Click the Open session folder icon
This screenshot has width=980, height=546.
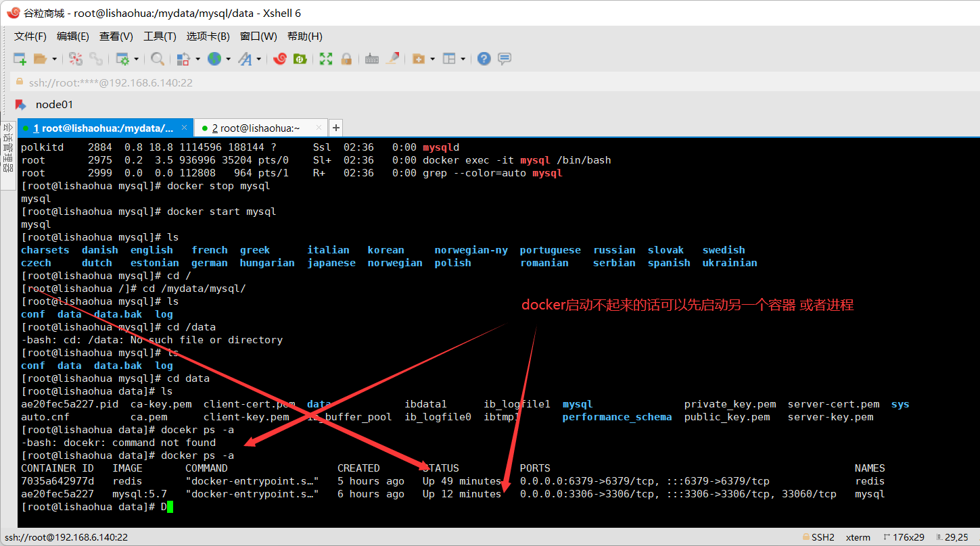click(40, 59)
